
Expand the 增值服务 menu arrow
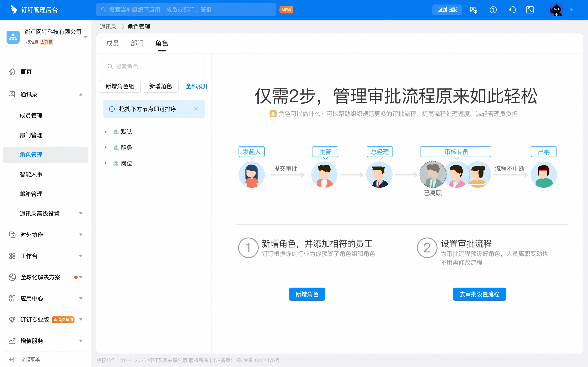tap(81, 341)
